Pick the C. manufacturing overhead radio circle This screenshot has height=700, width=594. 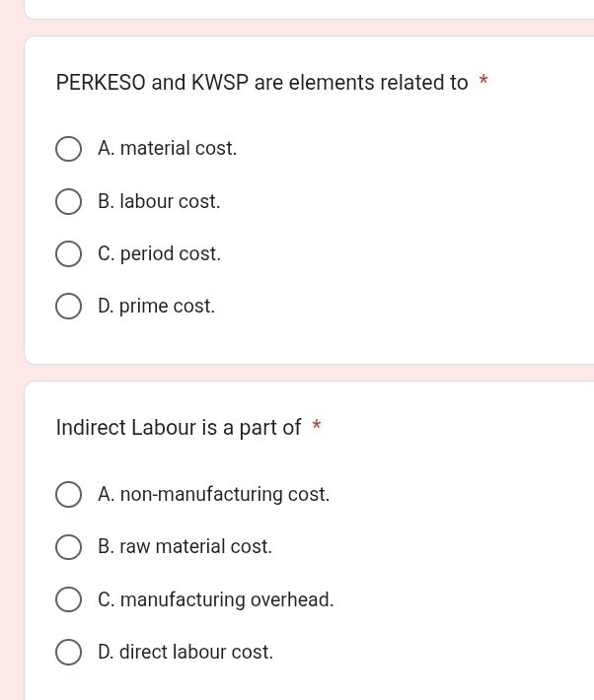(68, 599)
